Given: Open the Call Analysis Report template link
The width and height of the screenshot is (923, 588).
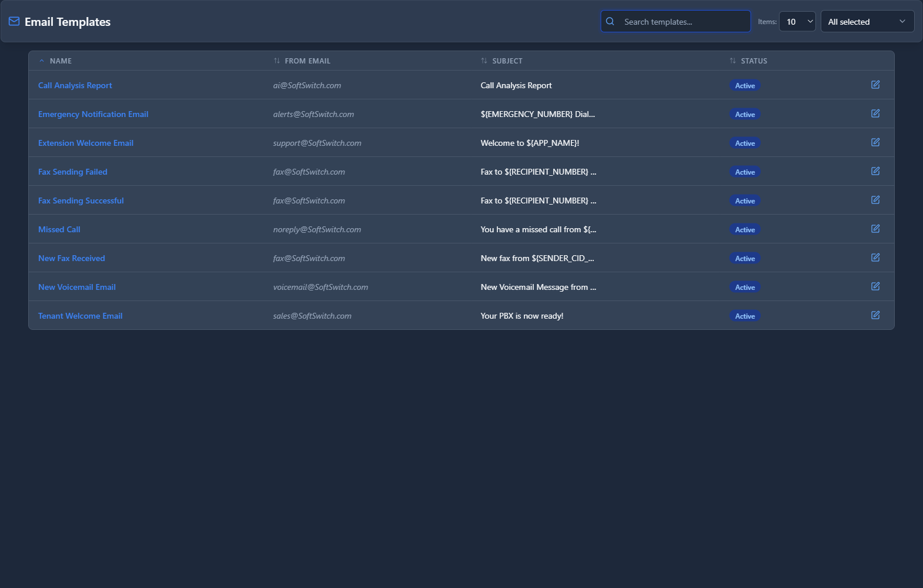Looking at the screenshot, I should (75, 85).
